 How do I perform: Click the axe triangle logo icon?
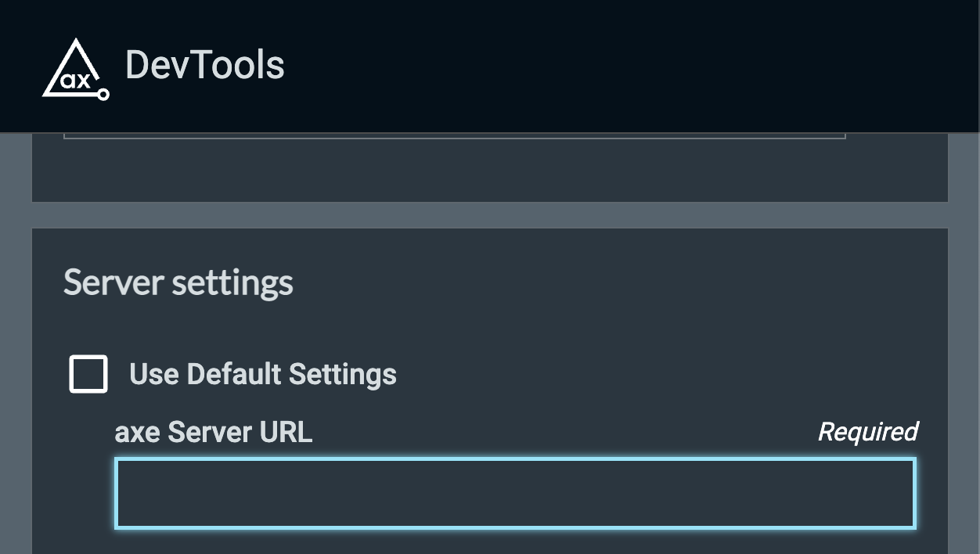(x=74, y=69)
